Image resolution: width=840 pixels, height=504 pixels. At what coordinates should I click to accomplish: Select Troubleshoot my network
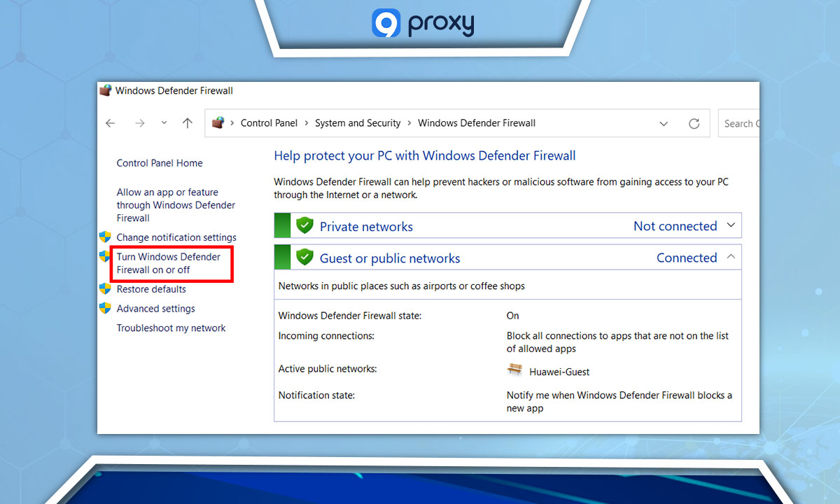(x=171, y=328)
